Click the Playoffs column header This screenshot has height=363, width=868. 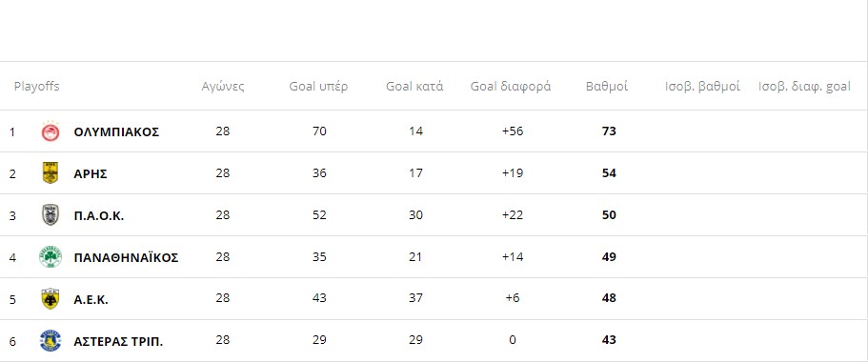[36, 87]
